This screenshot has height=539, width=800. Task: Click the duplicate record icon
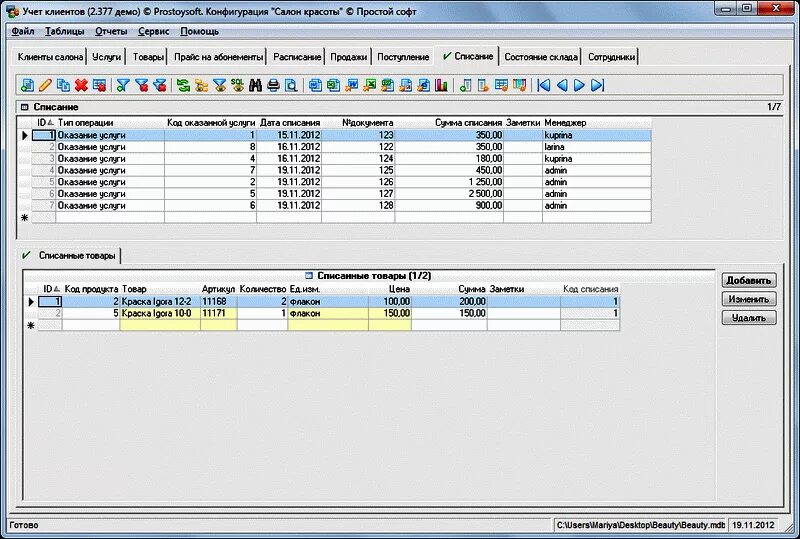63,85
